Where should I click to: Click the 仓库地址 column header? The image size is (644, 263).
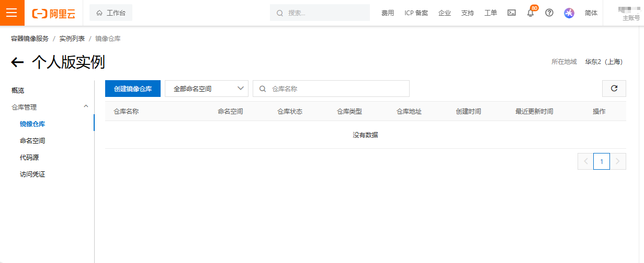pyautogui.click(x=409, y=112)
